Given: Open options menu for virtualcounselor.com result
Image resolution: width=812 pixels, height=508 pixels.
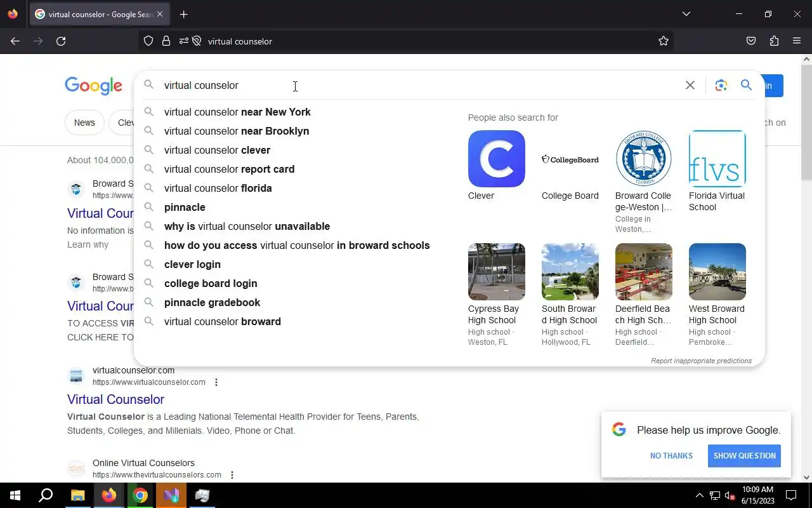Looking at the screenshot, I should tap(216, 382).
